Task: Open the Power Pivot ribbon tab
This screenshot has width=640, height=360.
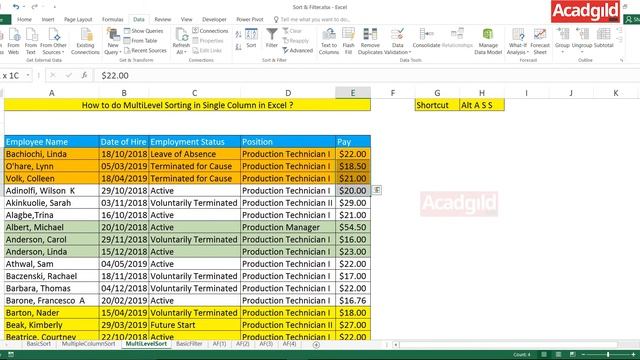Action: [250, 19]
